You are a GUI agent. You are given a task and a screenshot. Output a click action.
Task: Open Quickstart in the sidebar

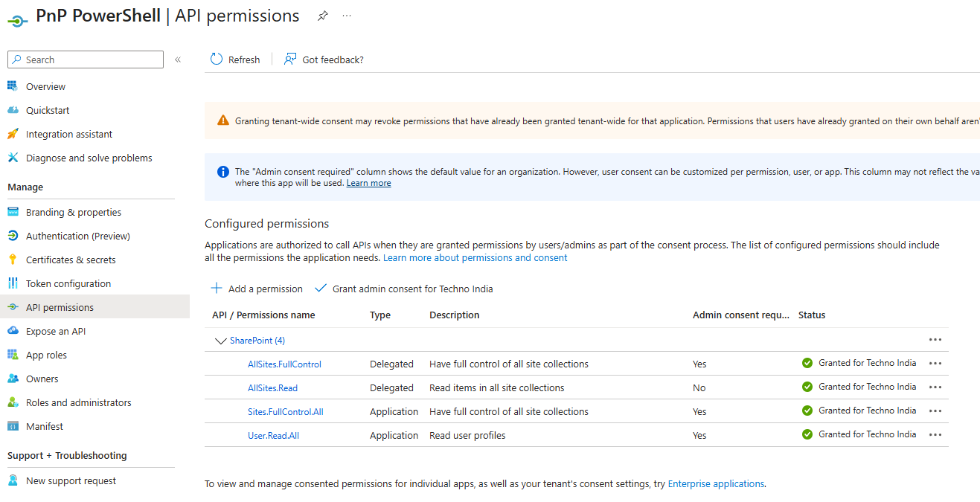(x=47, y=109)
